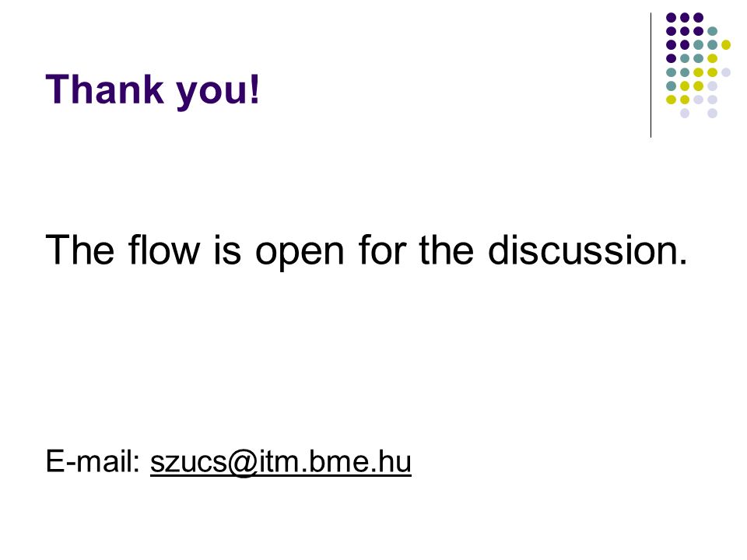Click the right lavender dot in the bottom row
The image size is (747, 560).
coord(712,114)
